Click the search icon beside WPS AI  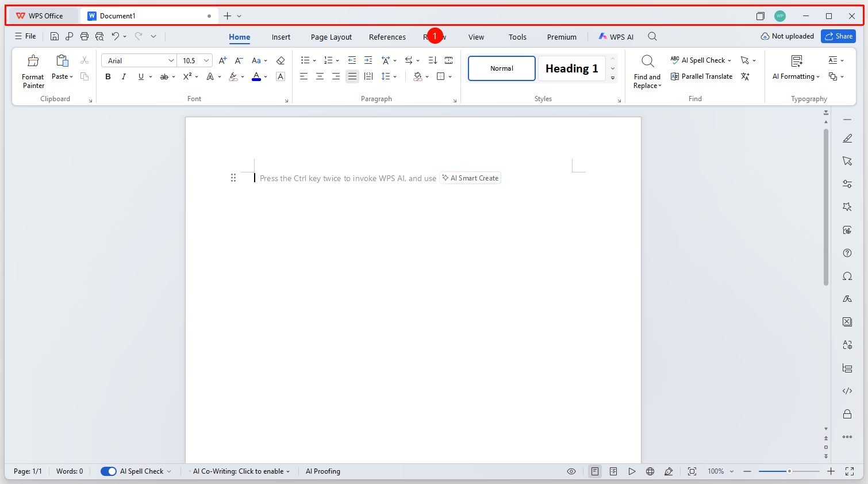(x=652, y=36)
